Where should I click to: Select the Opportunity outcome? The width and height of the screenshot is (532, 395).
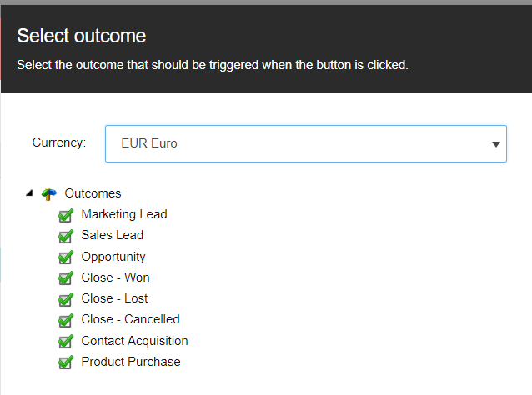113,257
